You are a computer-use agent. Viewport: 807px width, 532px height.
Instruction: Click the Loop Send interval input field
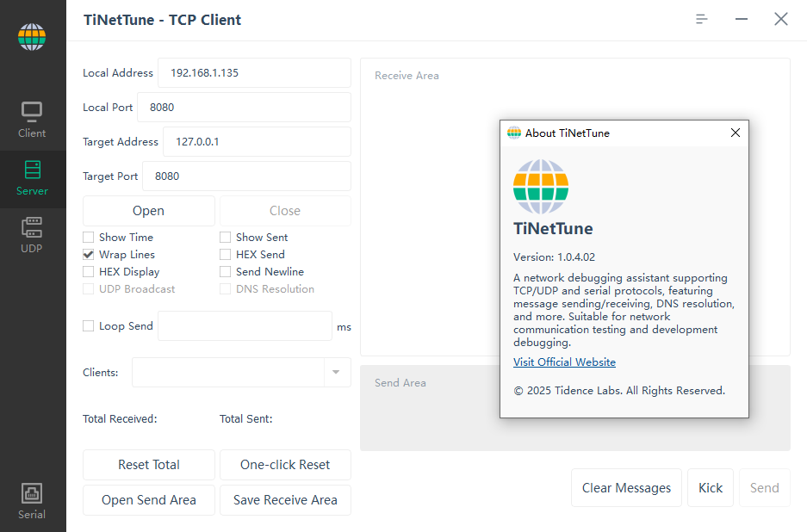pyautogui.click(x=244, y=325)
